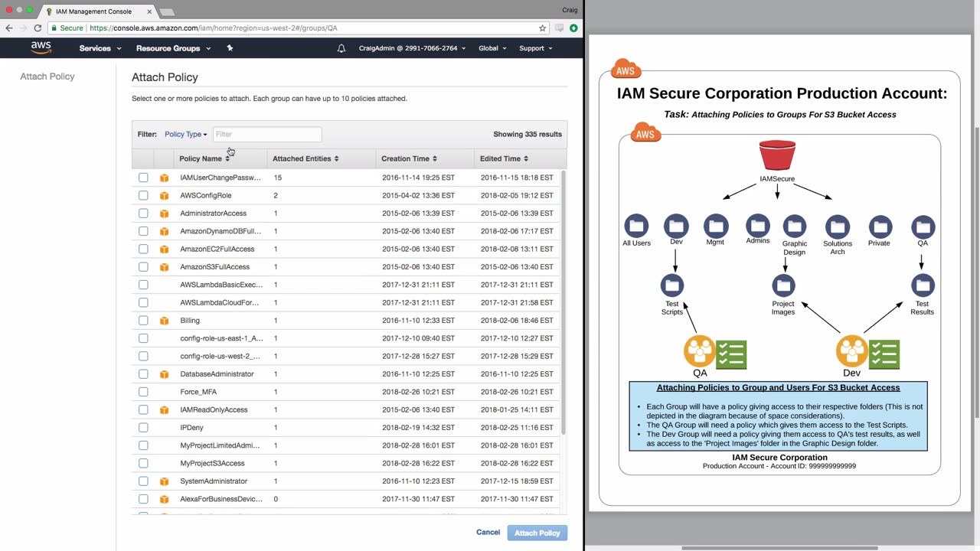The image size is (980, 551).
Task: Click the config-role-us-west-2 policy name
Action: point(220,357)
